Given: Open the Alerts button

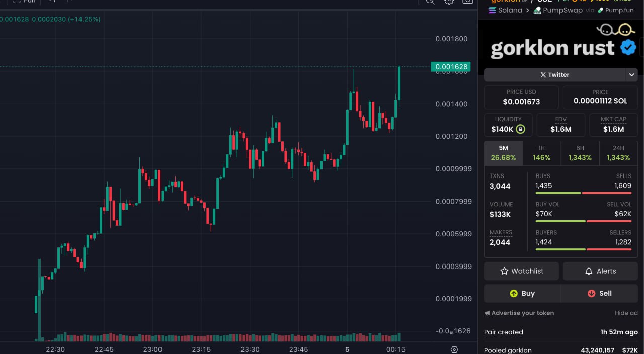Looking at the screenshot, I should 600,271.
